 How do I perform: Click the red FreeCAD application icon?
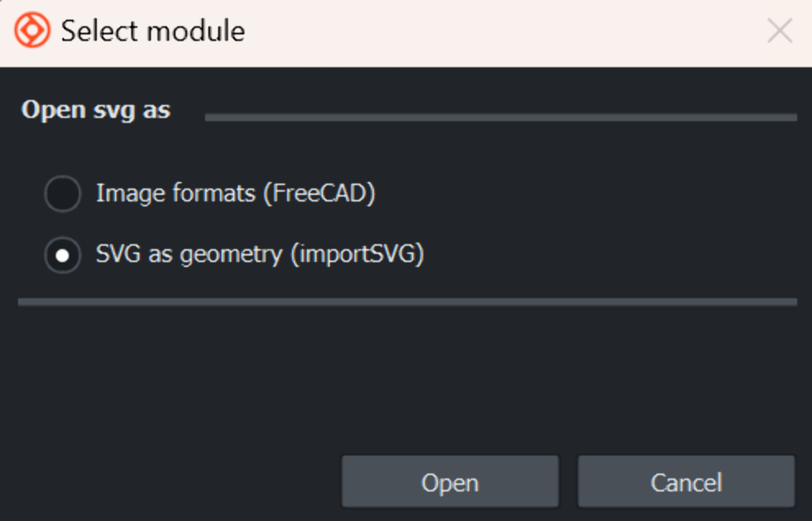coord(32,30)
